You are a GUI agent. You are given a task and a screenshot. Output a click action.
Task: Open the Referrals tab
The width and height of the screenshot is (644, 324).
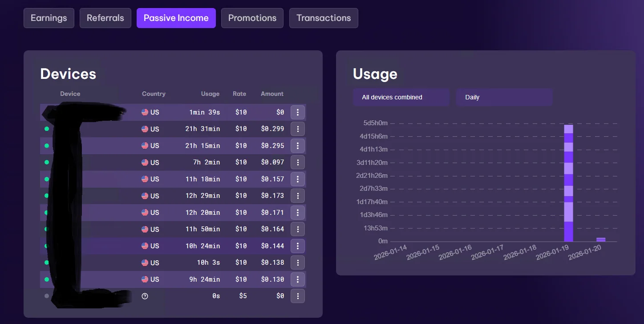[x=105, y=18]
